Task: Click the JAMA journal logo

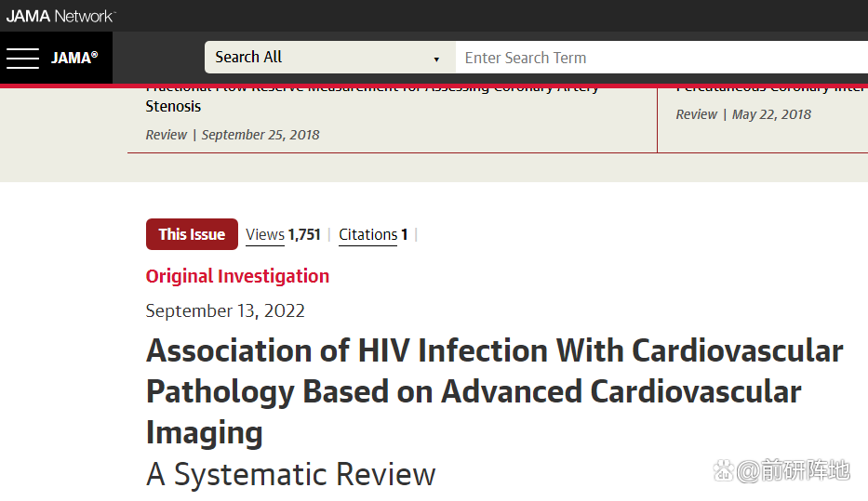Action: point(74,58)
